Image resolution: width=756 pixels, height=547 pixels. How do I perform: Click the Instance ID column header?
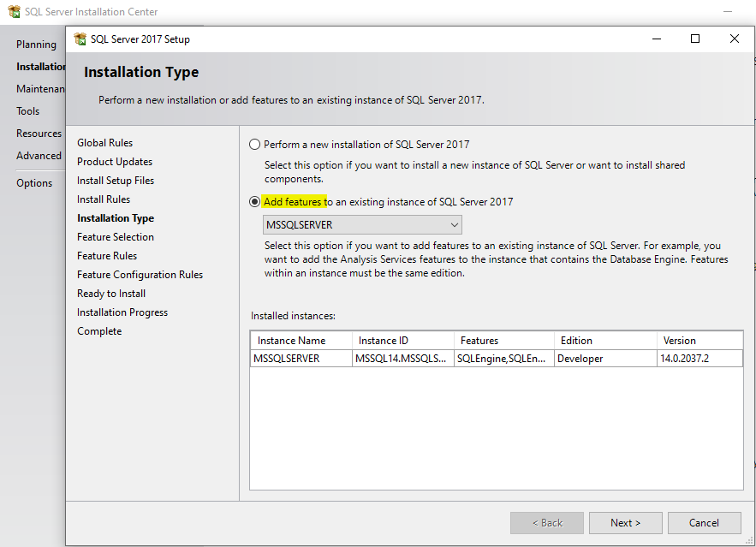click(x=403, y=341)
